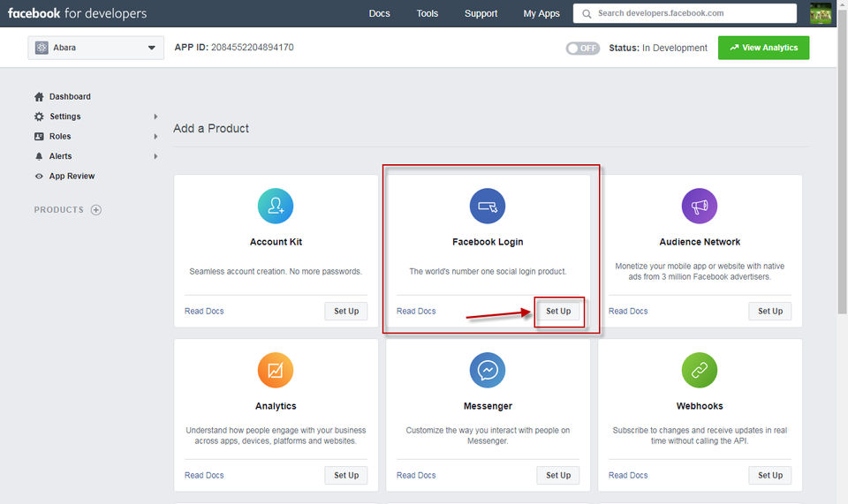Expand the Settings sidebar item
848x504 pixels.
65,117
